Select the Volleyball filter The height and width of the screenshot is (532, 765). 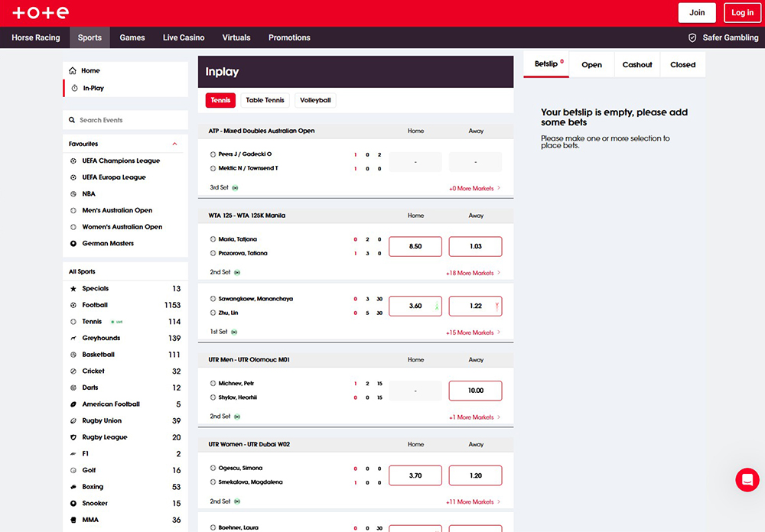tap(315, 100)
